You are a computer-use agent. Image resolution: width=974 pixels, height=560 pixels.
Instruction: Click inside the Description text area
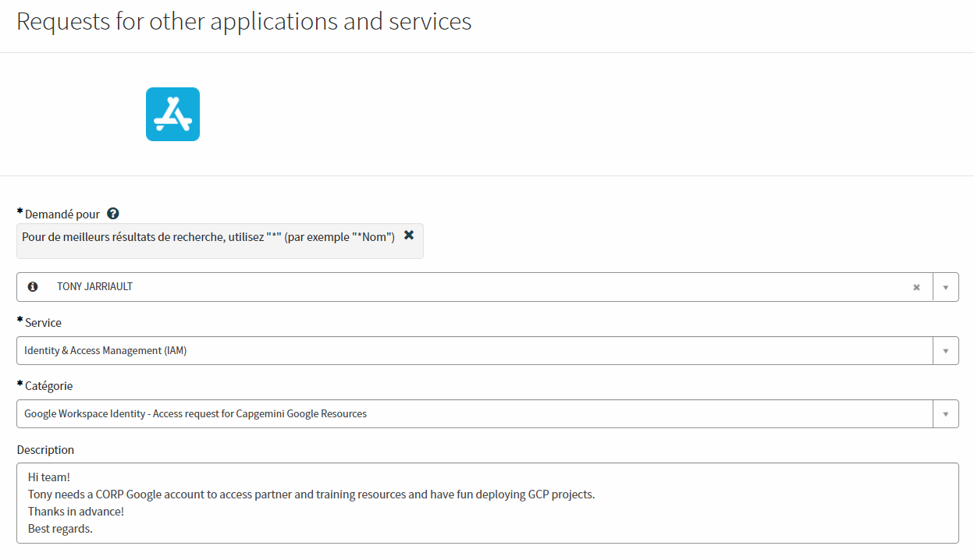click(488, 503)
